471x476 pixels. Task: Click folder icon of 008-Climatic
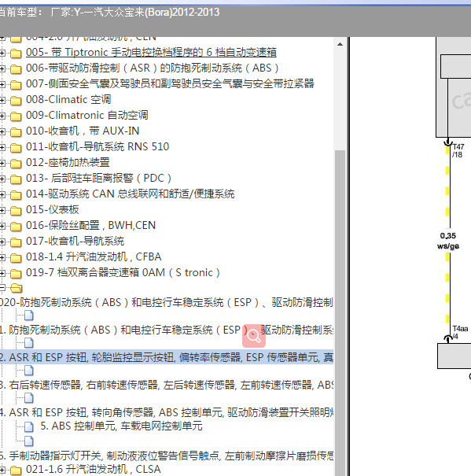[16, 101]
